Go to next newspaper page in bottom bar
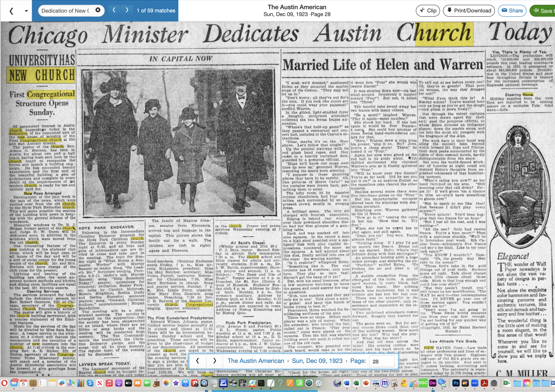The height and width of the screenshot is (392, 555). (x=214, y=361)
